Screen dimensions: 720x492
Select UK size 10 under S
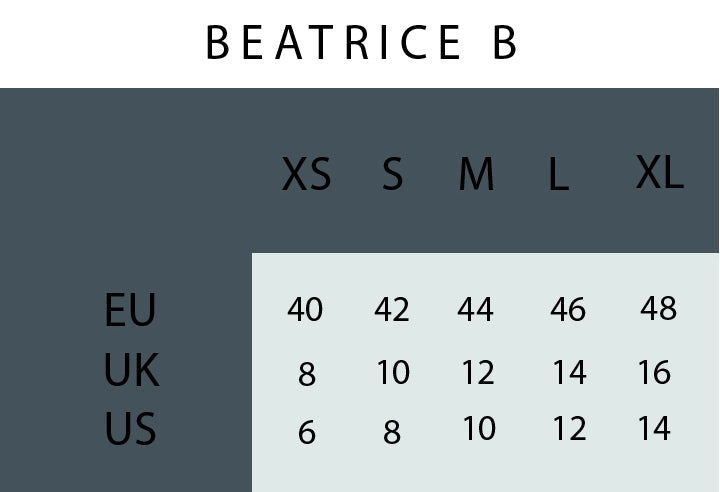click(393, 373)
